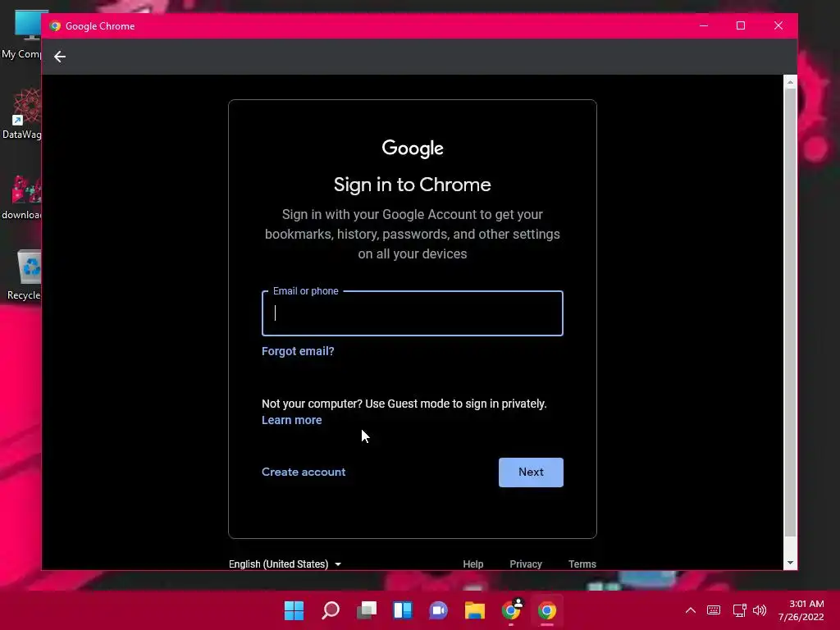840x630 pixels.
Task: Open taskbar Search magnifier
Action: pyautogui.click(x=331, y=610)
